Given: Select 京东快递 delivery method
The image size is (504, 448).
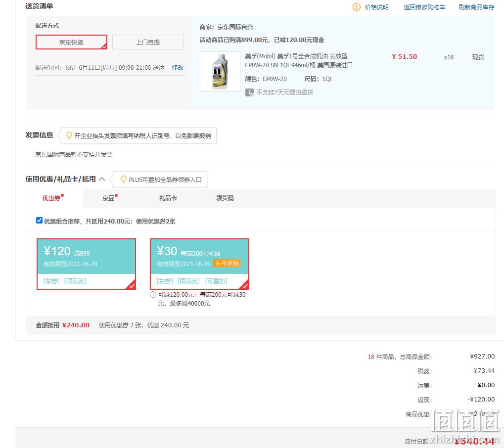Looking at the screenshot, I should click(x=71, y=42).
